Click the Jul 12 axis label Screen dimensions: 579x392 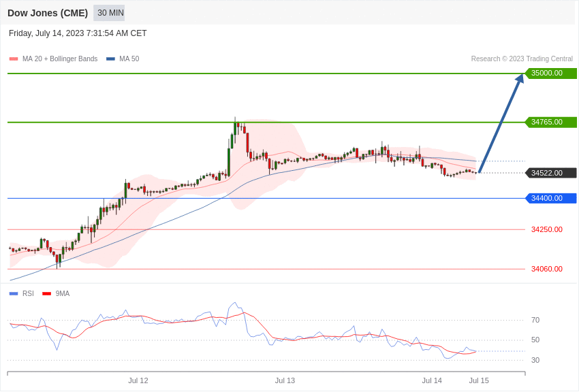coord(138,380)
